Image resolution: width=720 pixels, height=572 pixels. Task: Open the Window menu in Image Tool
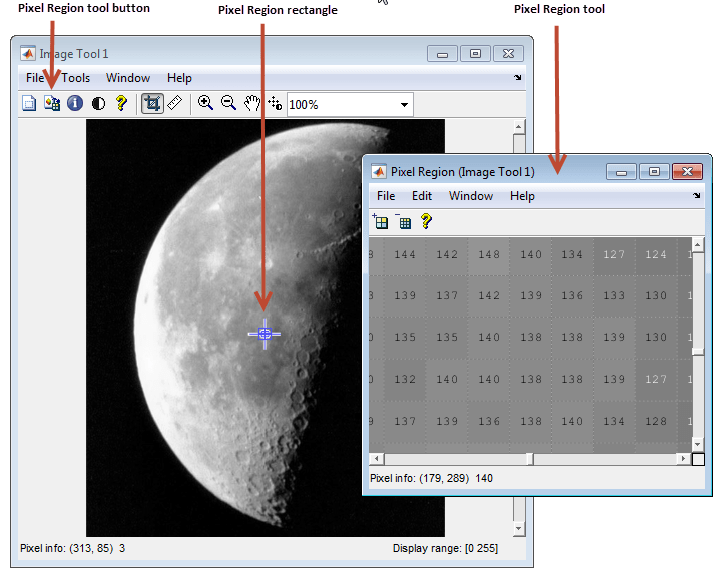pyautogui.click(x=128, y=78)
